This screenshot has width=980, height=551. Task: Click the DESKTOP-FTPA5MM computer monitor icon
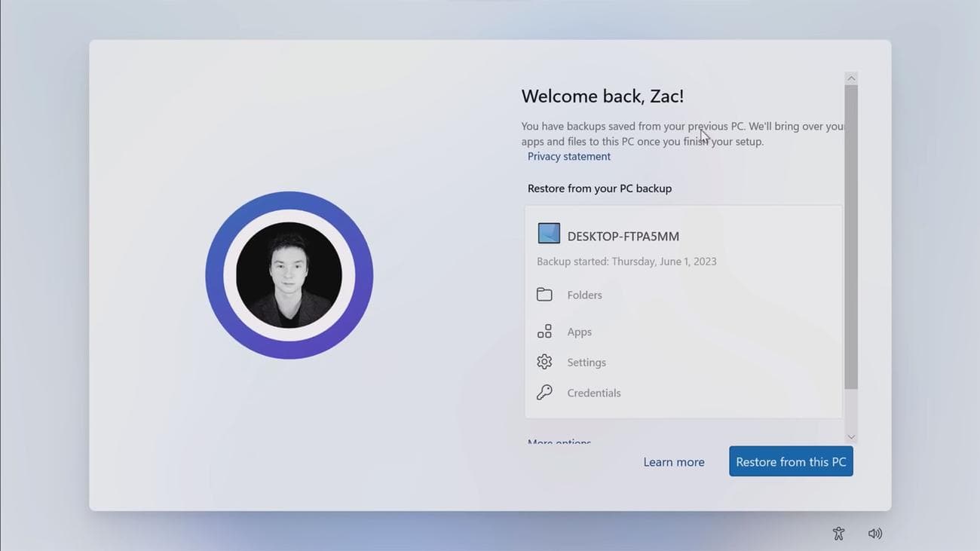pyautogui.click(x=549, y=233)
